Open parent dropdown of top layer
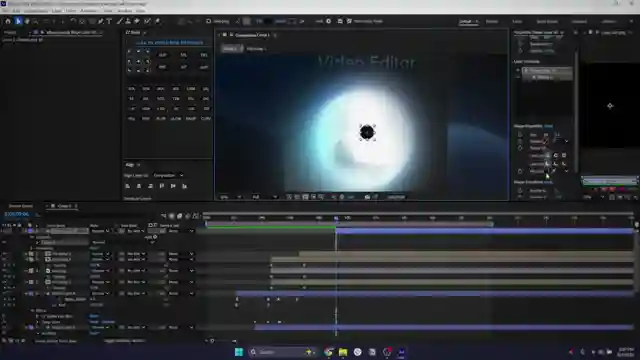Viewport: 640px width, 360px height. click(181, 231)
